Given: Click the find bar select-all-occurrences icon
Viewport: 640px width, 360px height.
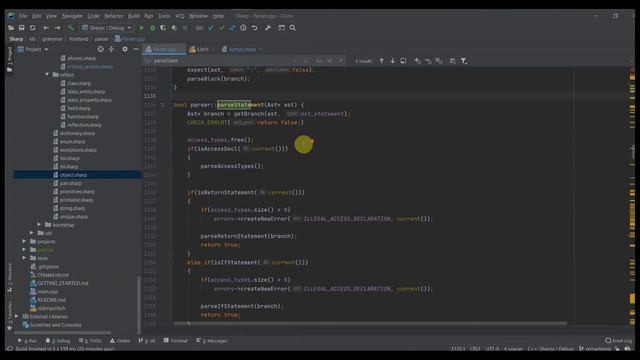Looking at the screenshot, I should click(x=439, y=61).
